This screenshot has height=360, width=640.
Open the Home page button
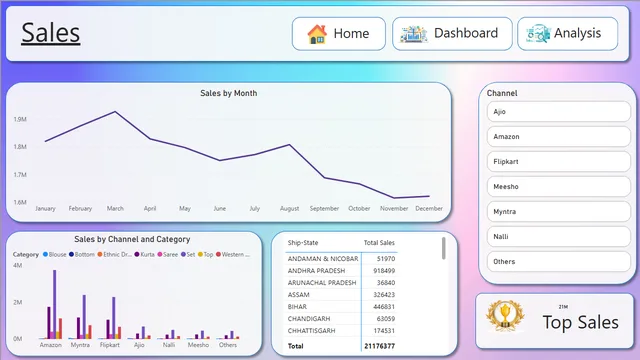tap(339, 34)
